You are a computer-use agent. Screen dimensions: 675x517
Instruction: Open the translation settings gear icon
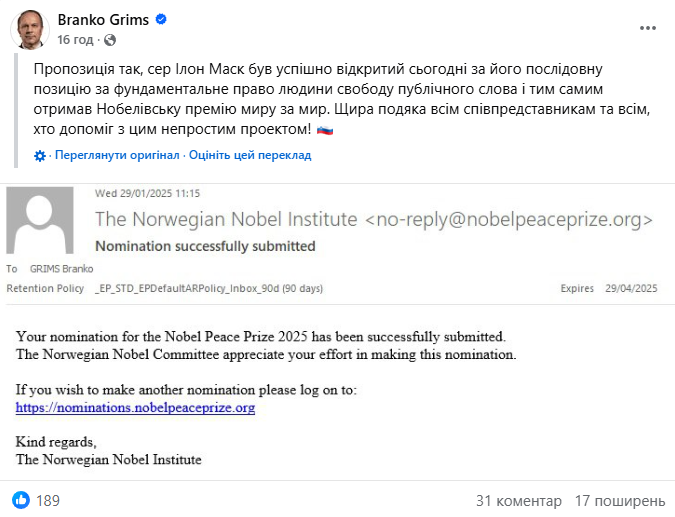tap(40, 156)
